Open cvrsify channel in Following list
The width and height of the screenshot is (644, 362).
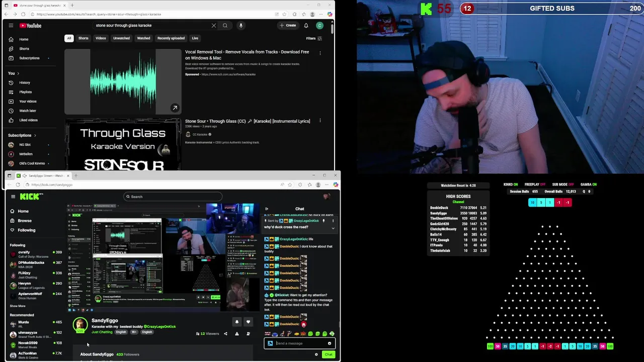click(x=35, y=254)
